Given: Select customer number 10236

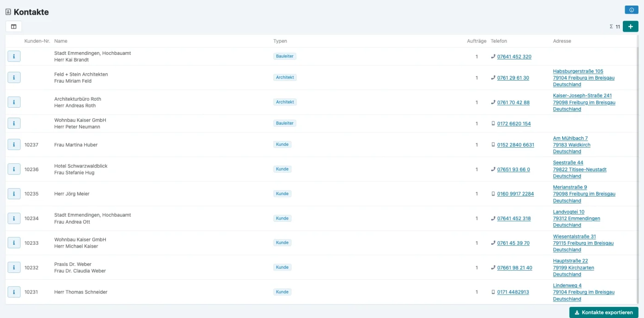Looking at the screenshot, I should 31,169.
